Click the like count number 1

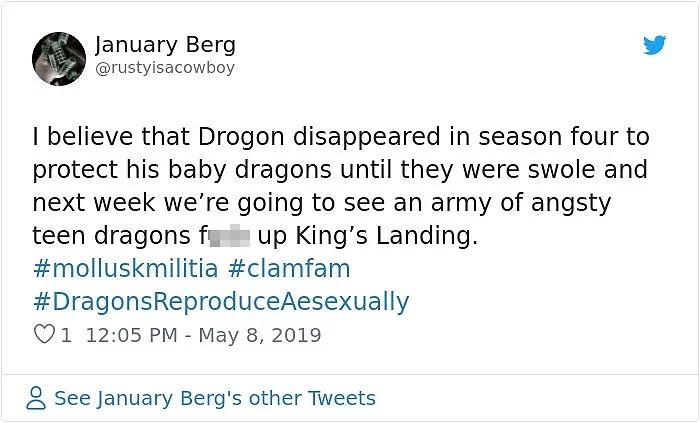pyautogui.click(x=66, y=335)
